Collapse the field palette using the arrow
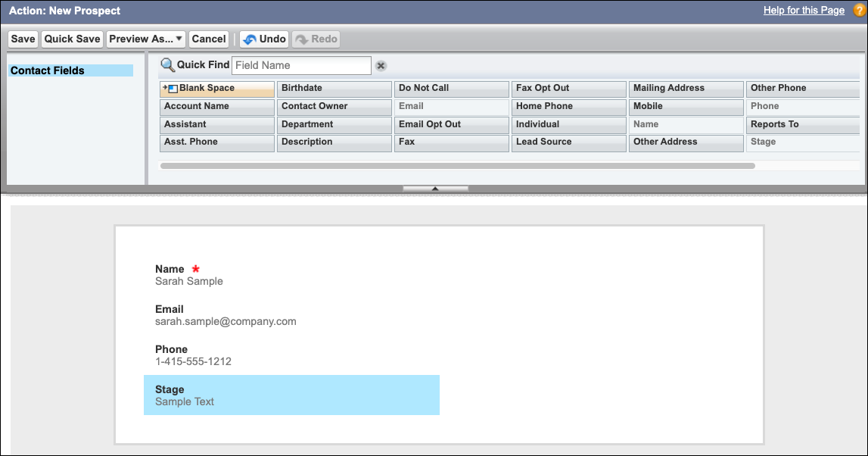Image resolution: width=868 pixels, height=456 pixels. (x=434, y=187)
